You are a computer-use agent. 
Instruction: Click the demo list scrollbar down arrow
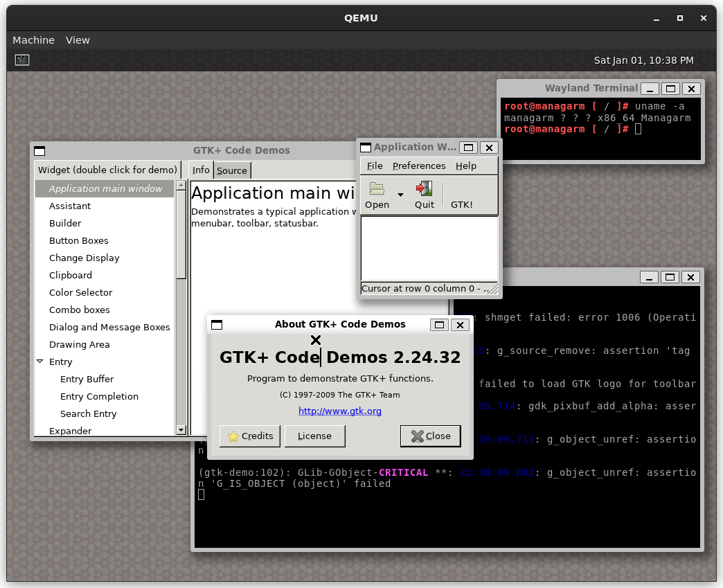pos(181,430)
